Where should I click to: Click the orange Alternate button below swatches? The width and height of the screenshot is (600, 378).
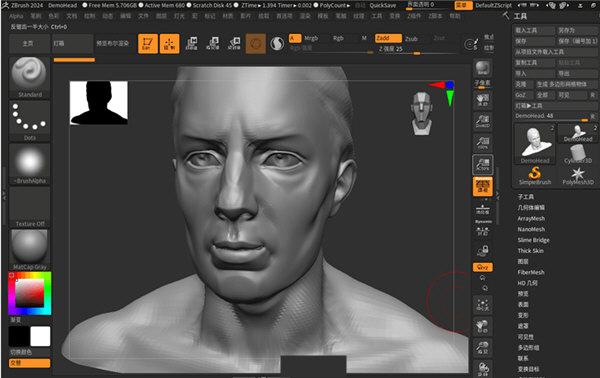[29, 363]
